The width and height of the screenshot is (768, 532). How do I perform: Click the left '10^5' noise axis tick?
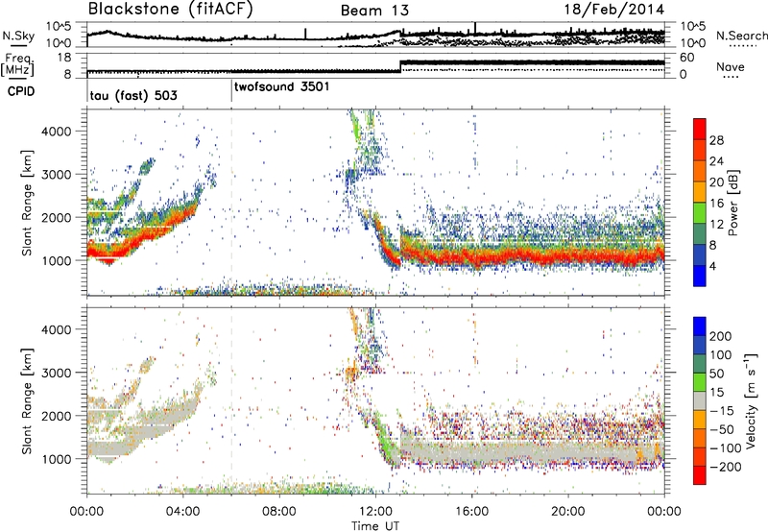pyautogui.click(x=59, y=27)
